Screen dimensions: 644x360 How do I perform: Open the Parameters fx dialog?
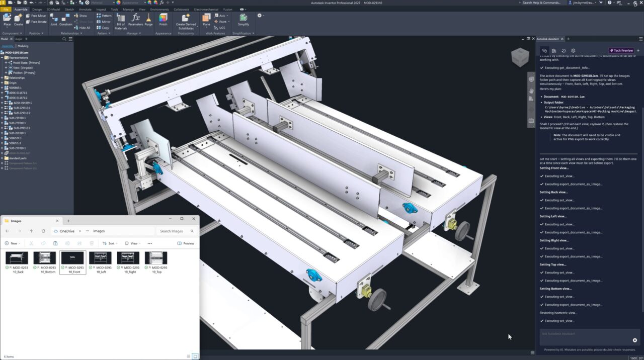tap(135, 21)
